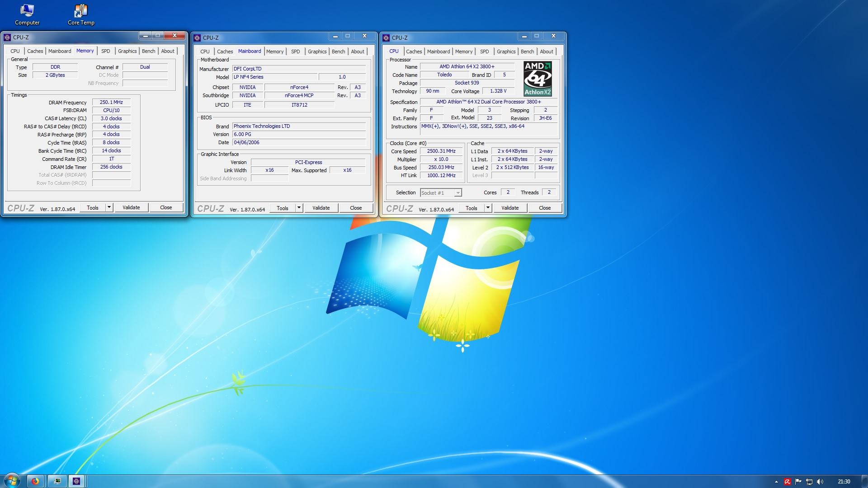
Task: Open Bench tab in Mainboard window
Action: 338,52
